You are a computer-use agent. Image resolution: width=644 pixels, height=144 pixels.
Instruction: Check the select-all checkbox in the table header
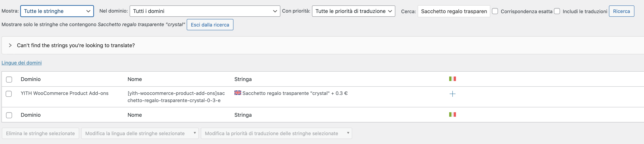(9, 79)
